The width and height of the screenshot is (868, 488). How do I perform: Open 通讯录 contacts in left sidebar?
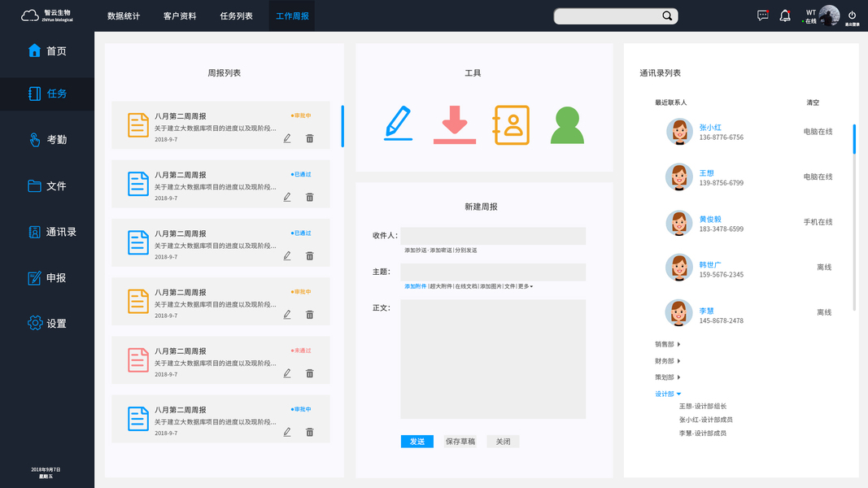tap(52, 232)
